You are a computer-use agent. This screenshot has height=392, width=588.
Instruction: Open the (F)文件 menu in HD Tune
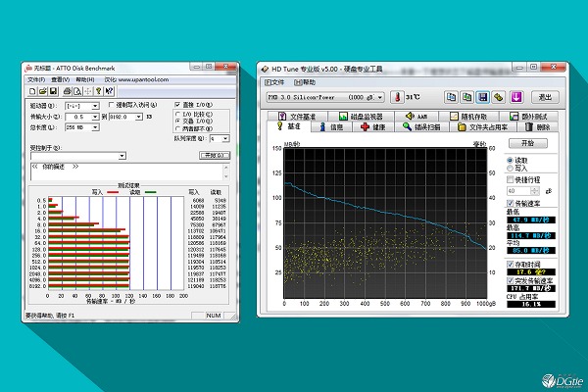click(x=274, y=82)
